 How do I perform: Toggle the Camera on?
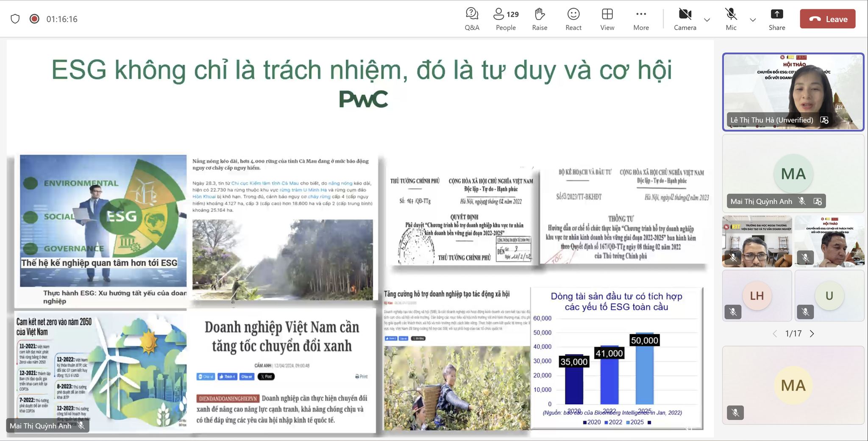(x=685, y=19)
